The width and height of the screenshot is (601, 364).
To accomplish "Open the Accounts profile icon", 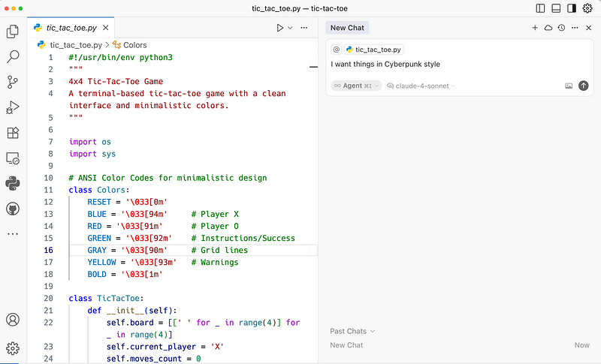I will click(13, 320).
